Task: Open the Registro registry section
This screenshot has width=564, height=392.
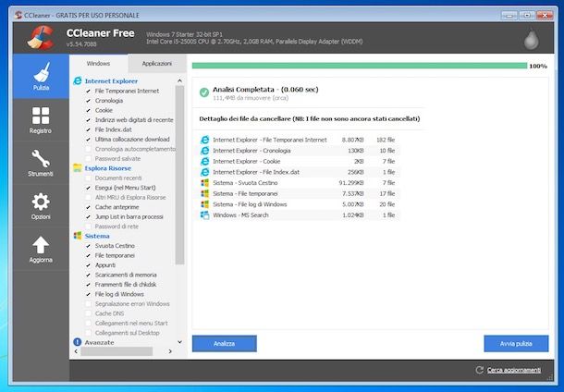Action: pos(41,120)
